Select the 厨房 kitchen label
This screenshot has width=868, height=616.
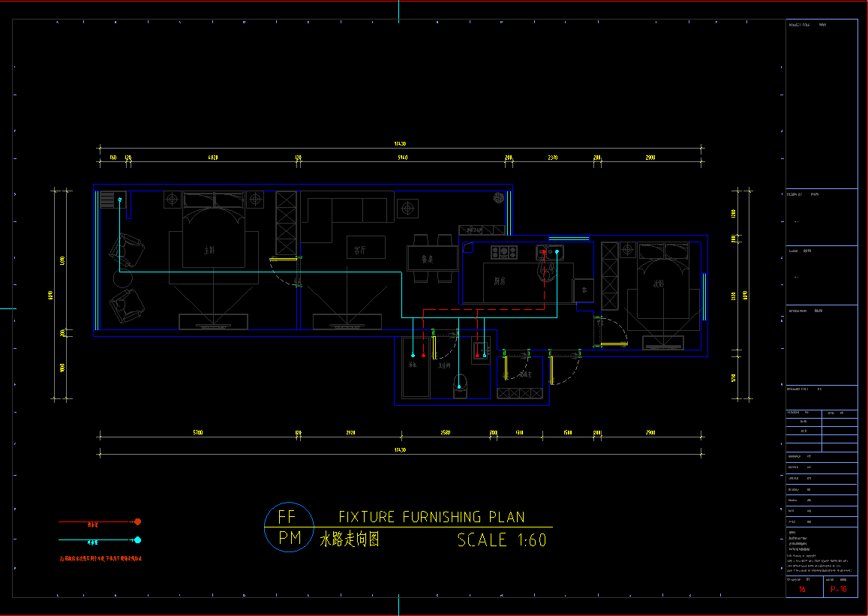pyautogui.click(x=500, y=282)
